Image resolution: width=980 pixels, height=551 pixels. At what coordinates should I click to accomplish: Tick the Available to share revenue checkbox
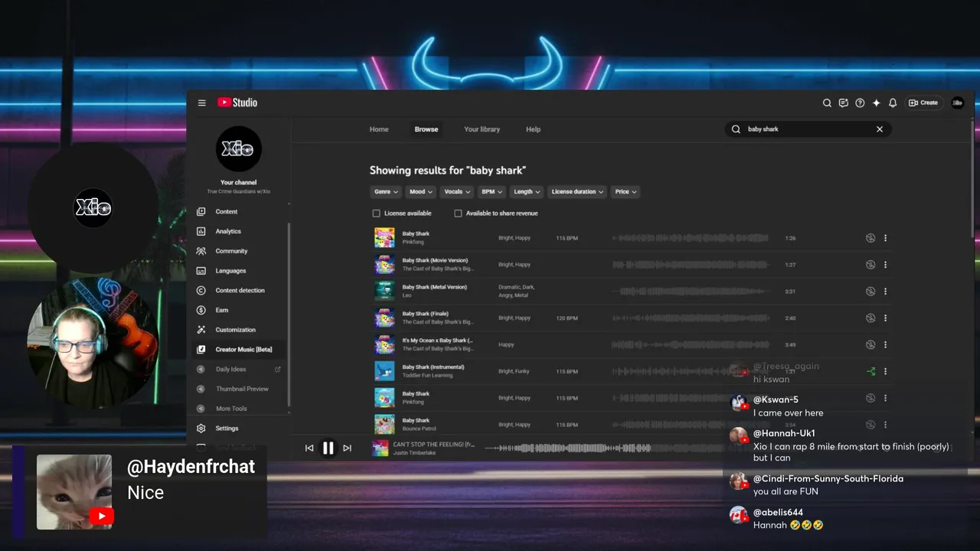coord(458,214)
